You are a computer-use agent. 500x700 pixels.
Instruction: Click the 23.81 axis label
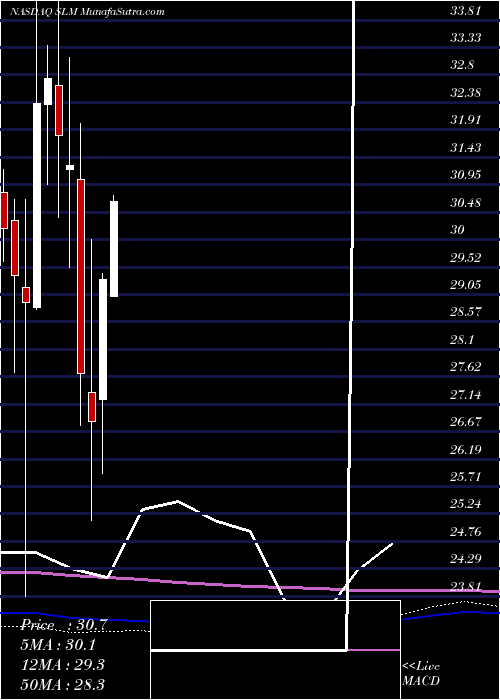[x=466, y=587]
